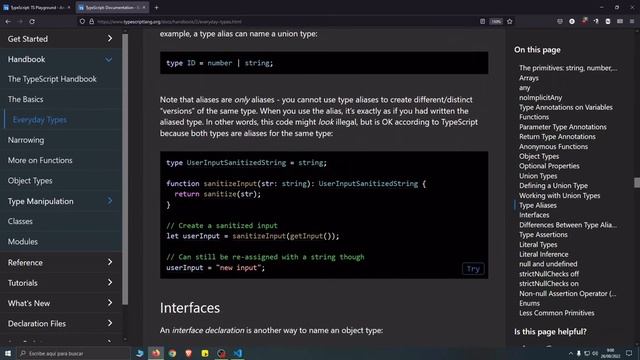This screenshot has width=640, height=360.
Task: Open the Firefox hamburger application menu
Action: coord(632,21)
